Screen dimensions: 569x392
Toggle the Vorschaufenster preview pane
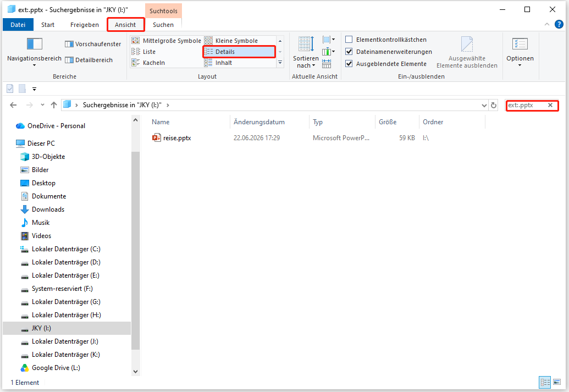[93, 44]
